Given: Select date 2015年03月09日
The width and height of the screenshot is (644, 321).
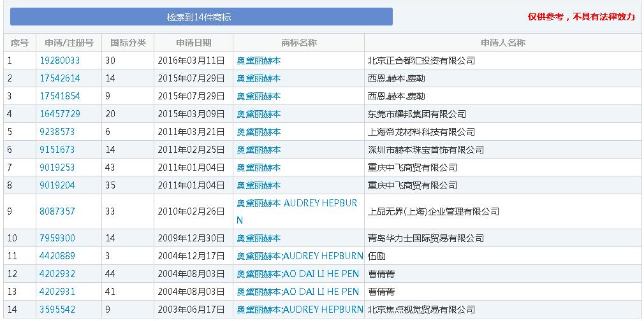Looking at the screenshot, I should tap(191, 114).
